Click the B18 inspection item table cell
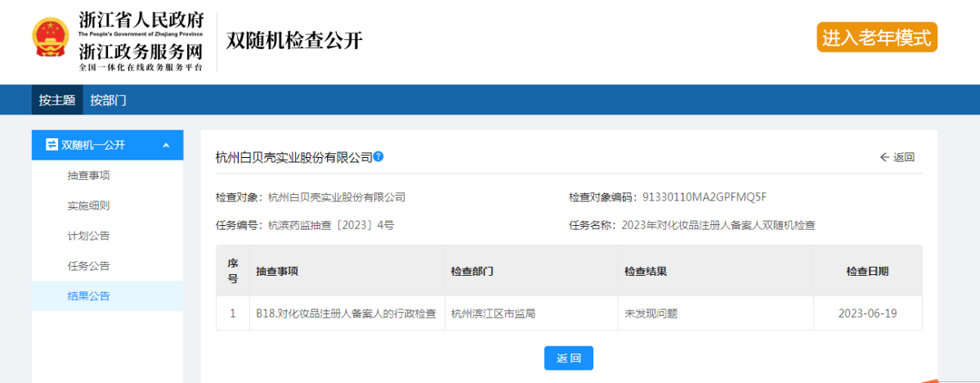 [x=345, y=313]
